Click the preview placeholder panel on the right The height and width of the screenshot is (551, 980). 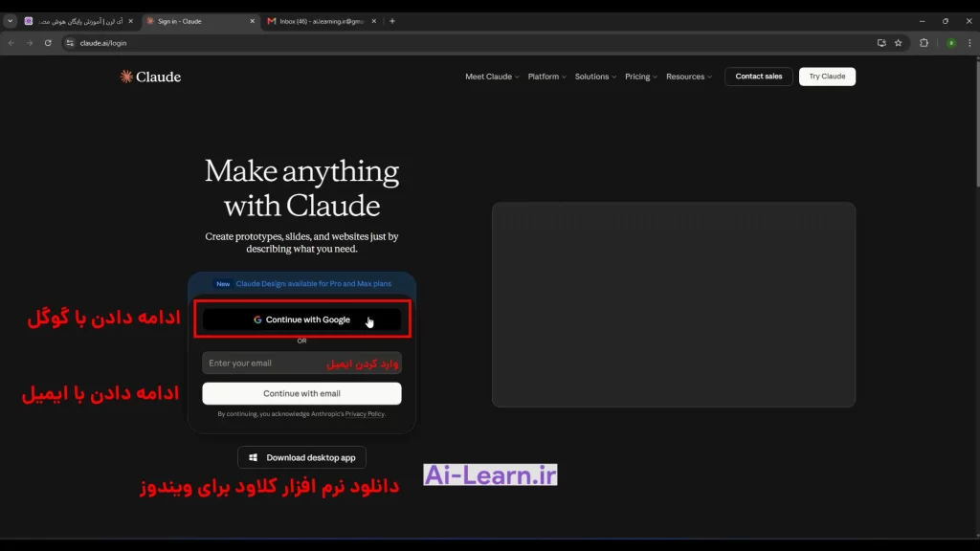tap(673, 304)
